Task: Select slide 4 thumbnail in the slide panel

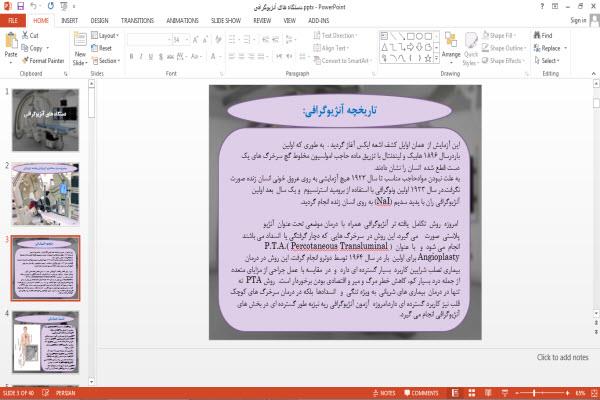Action: tap(46, 342)
